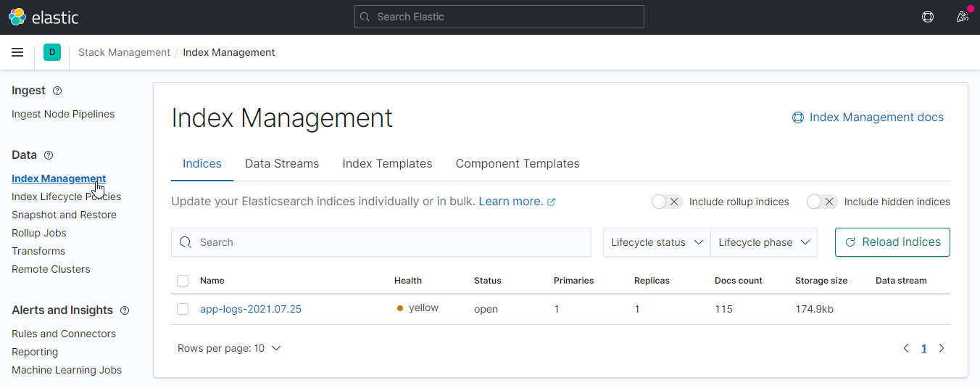Focus the indices Search field

[381, 242]
